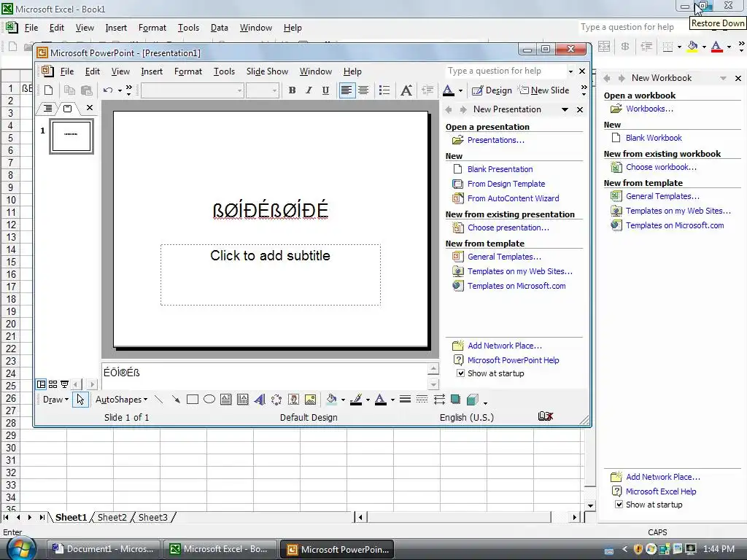Open PowerPoint Format menu

pos(188,71)
